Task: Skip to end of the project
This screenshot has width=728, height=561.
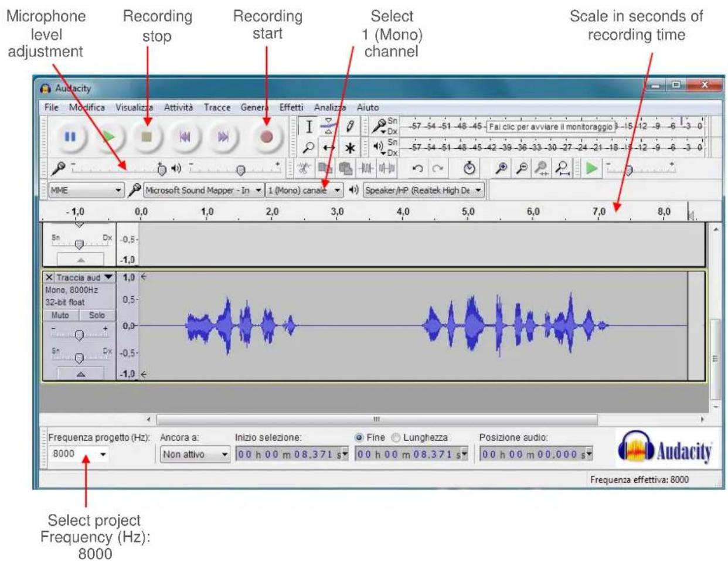Action: (x=223, y=137)
